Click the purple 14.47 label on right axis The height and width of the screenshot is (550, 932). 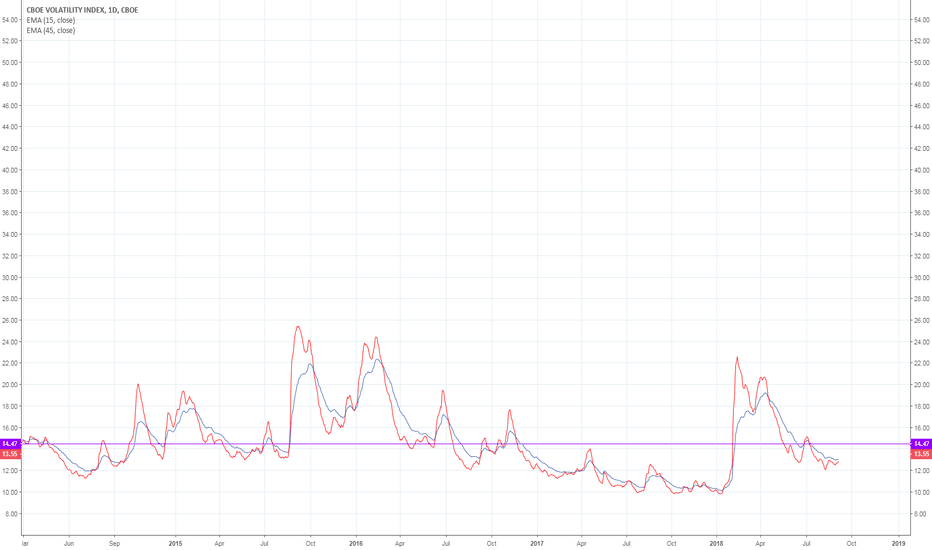click(x=921, y=444)
